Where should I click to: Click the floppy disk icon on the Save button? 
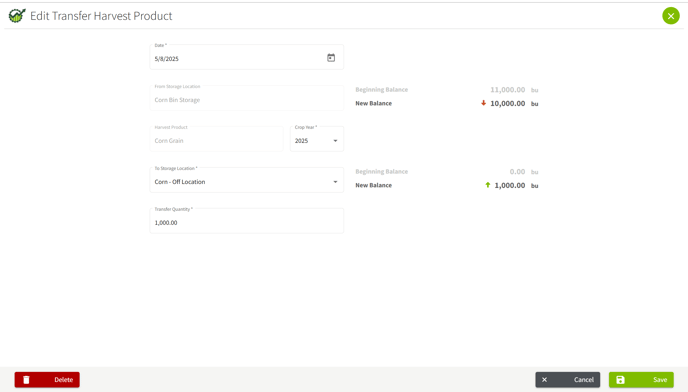tap(620, 380)
